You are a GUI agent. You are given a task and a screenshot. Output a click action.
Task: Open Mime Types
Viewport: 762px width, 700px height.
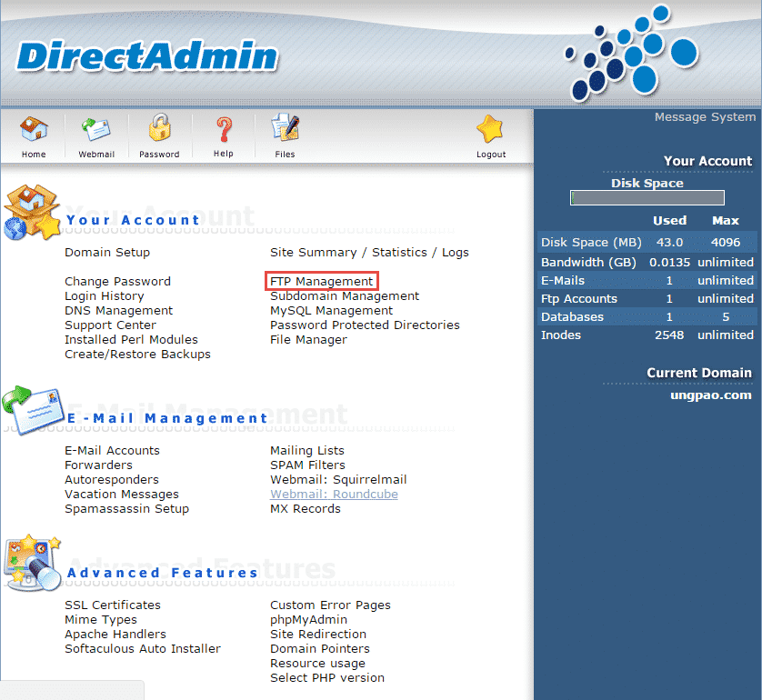(x=101, y=620)
